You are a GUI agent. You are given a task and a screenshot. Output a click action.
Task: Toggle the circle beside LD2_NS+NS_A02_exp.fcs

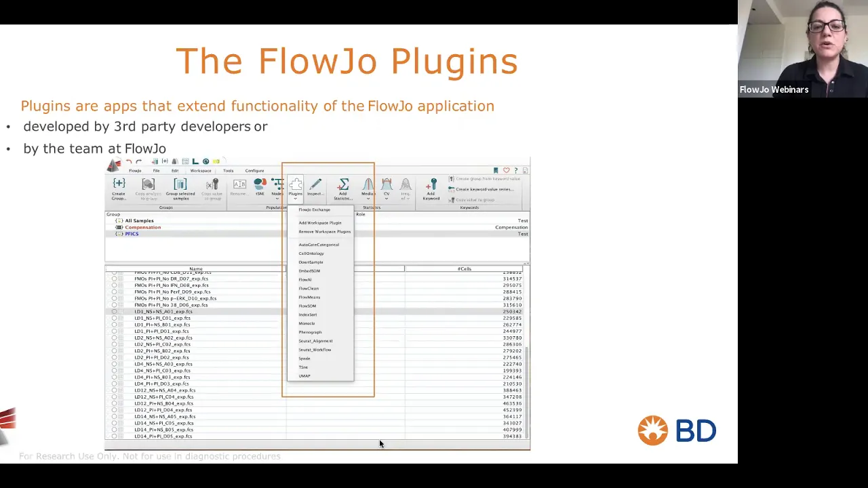(x=114, y=338)
